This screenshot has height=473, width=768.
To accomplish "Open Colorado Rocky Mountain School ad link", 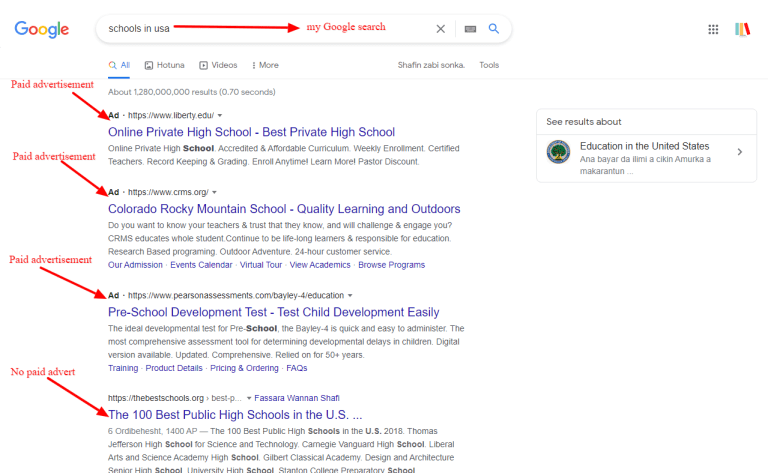I will coord(284,209).
